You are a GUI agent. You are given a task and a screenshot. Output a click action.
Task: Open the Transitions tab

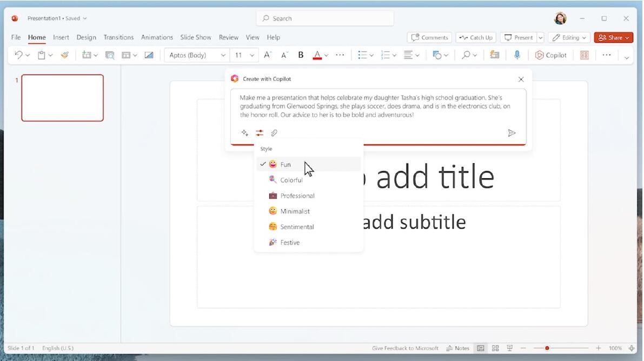coord(118,37)
